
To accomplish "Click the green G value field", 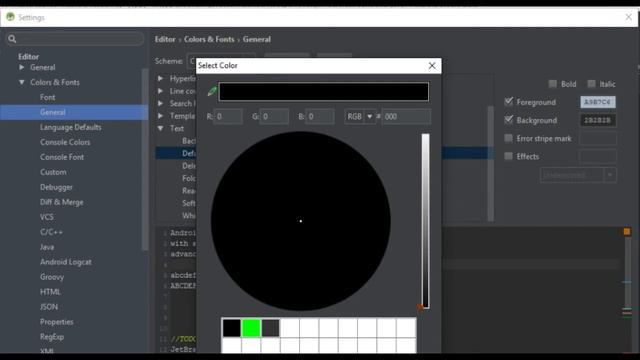I will (274, 117).
